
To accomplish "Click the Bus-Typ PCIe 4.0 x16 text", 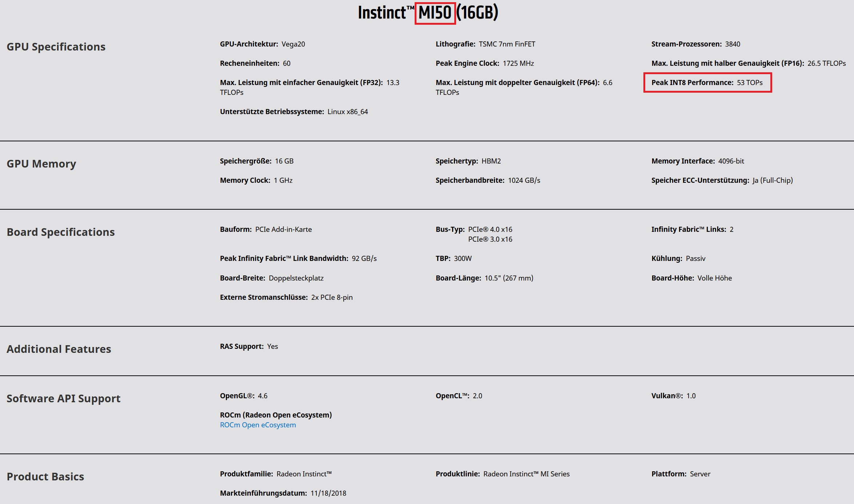I will coord(490,229).
